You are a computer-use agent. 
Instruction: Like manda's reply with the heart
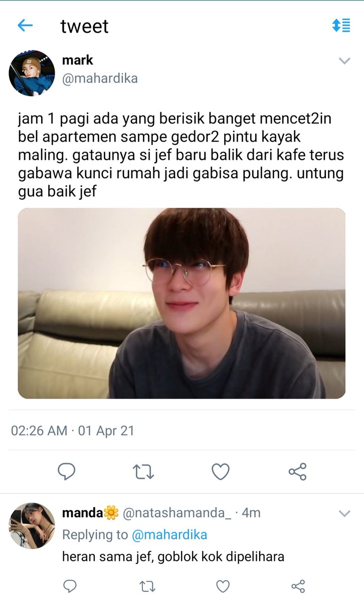(223, 586)
